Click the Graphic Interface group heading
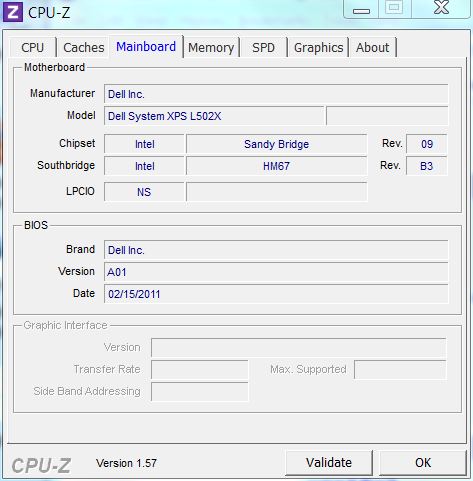 (65, 325)
